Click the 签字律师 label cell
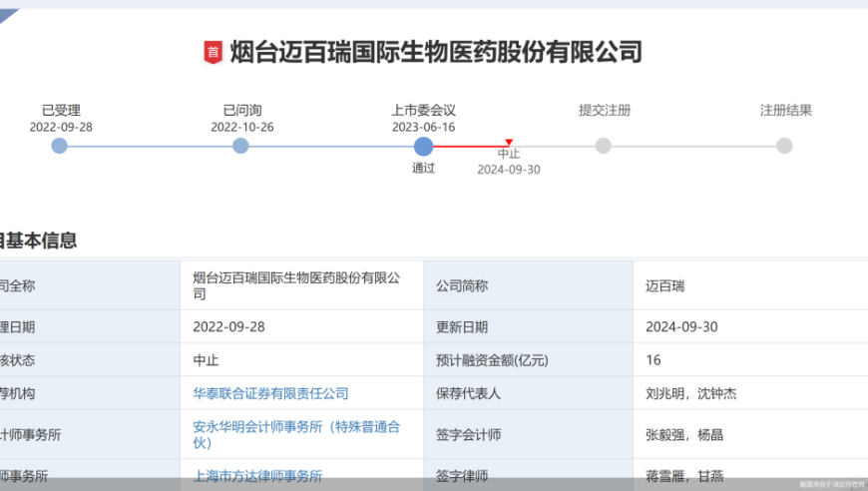The height and width of the screenshot is (491, 868). [529, 475]
